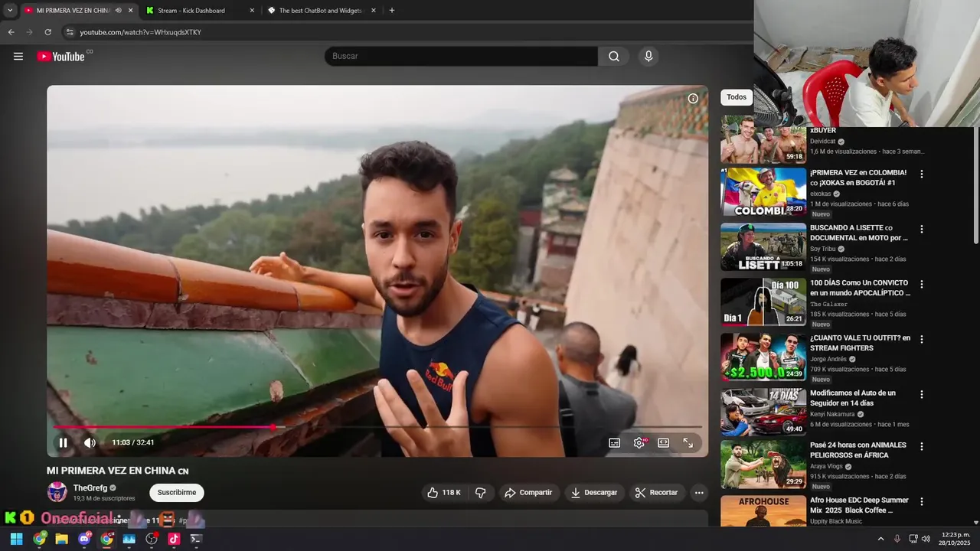Select the Todos filter chip

[x=737, y=97]
